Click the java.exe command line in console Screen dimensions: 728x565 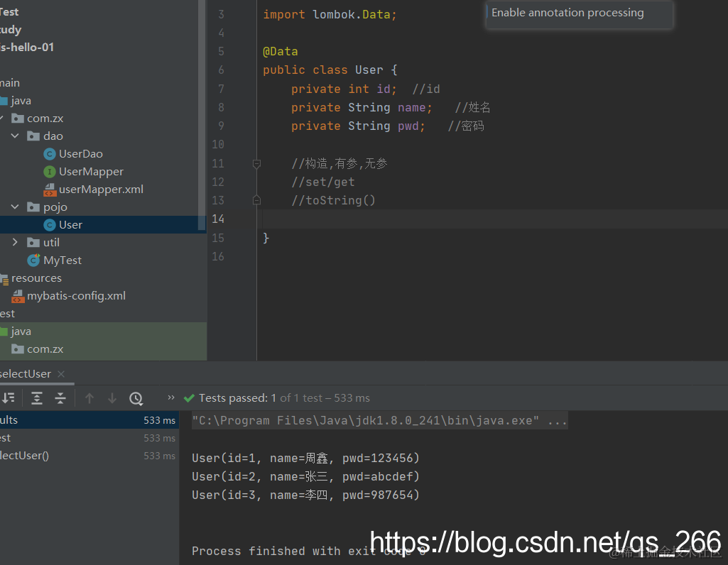coord(379,421)
